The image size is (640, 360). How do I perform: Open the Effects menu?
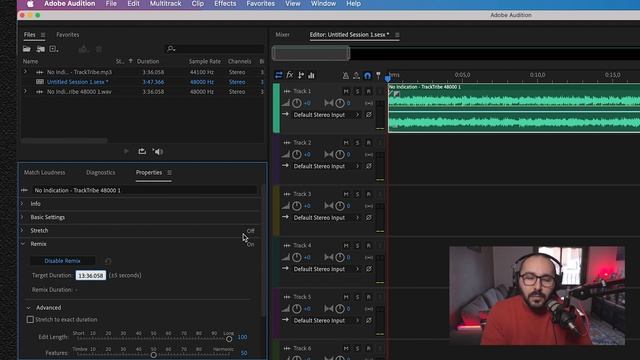225,4
